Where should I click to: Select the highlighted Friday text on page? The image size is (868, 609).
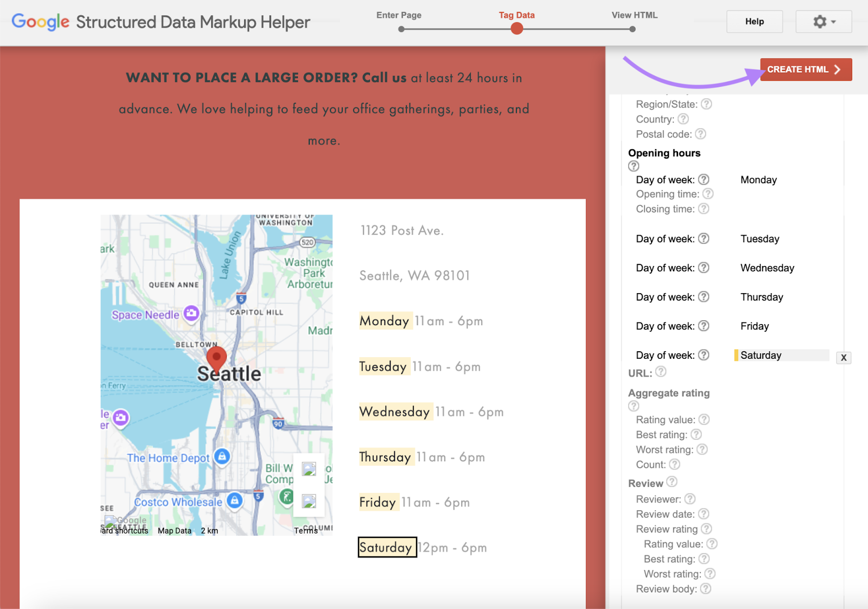coord(378,502)
